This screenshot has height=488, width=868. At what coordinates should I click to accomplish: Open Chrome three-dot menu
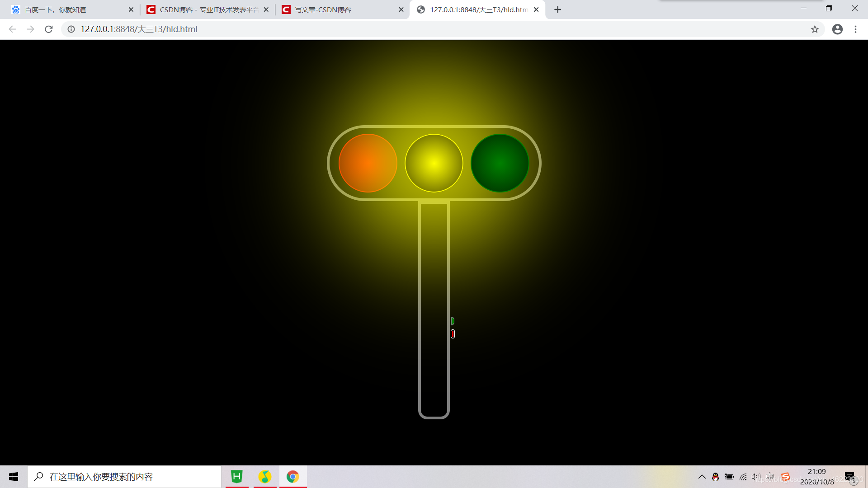tap(855, 29)
